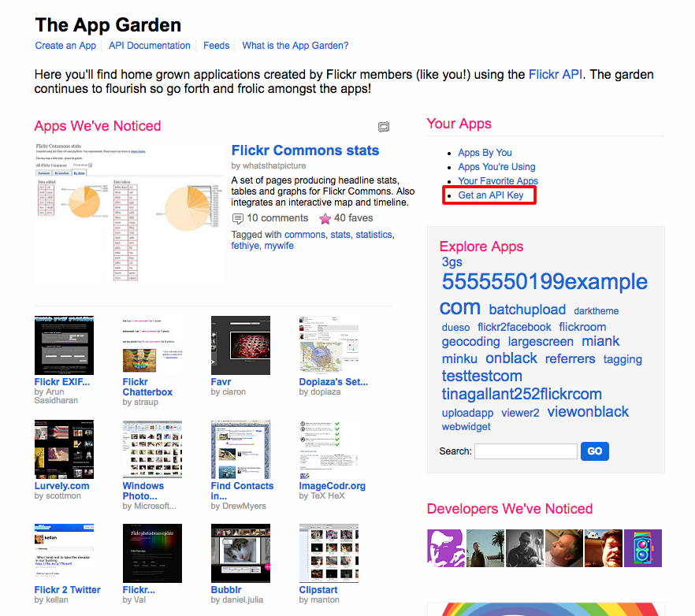The image size is (695, 616).
Task: Explore the referrers tag
Action: point(570,359)
